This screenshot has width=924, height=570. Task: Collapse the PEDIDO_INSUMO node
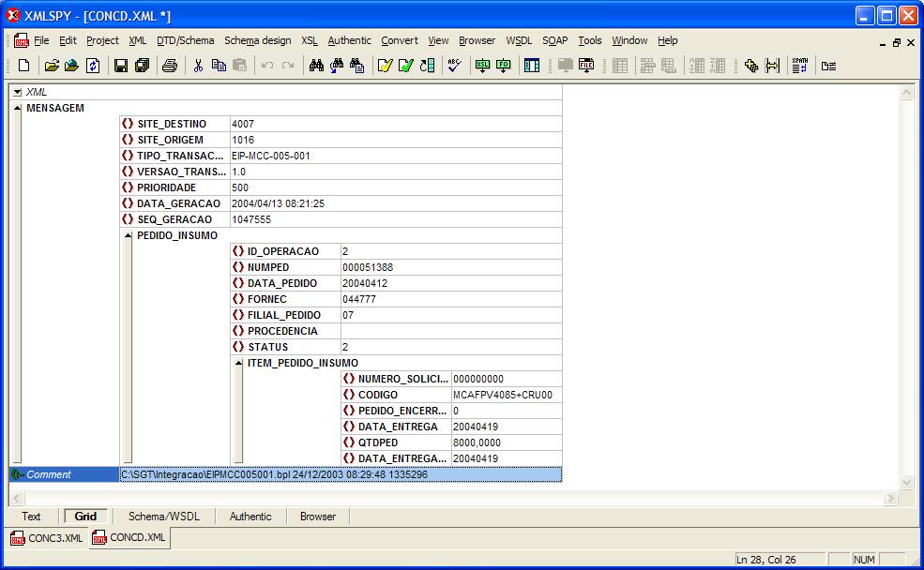[129, 236]
